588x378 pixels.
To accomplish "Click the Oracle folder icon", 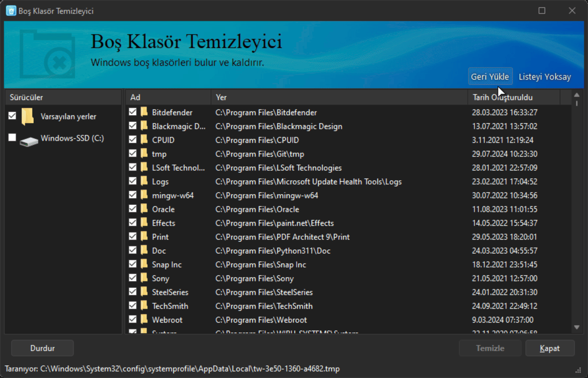I will [x=144, y=209].
